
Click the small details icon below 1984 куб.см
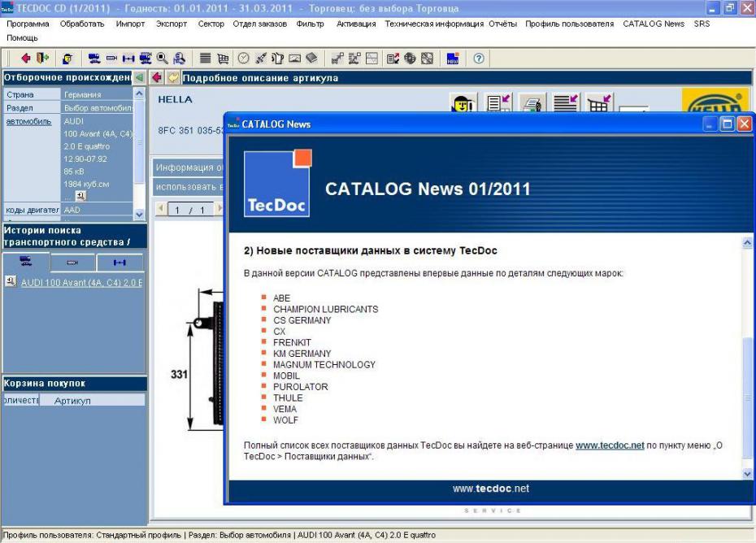tap(80, 195)
